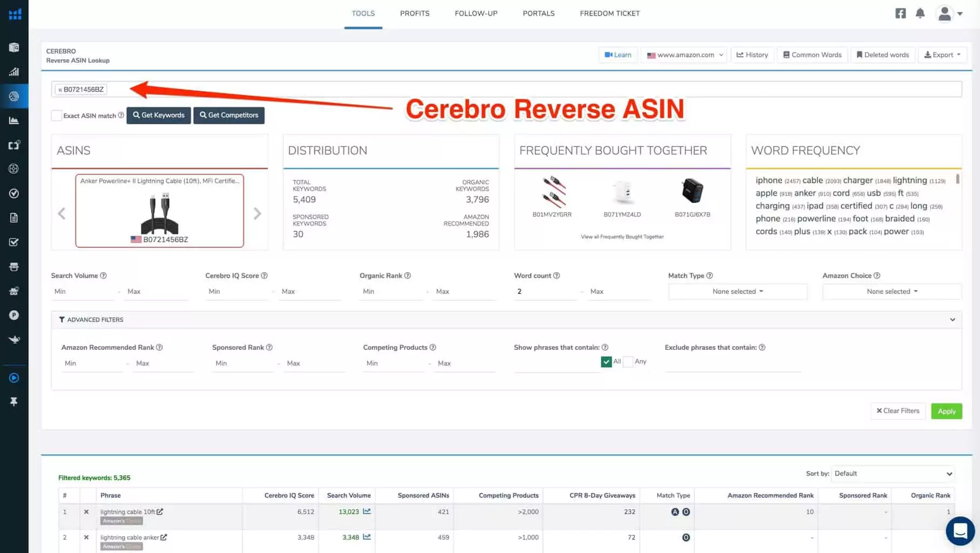Open the live chat bubble

tap(960, 530)
